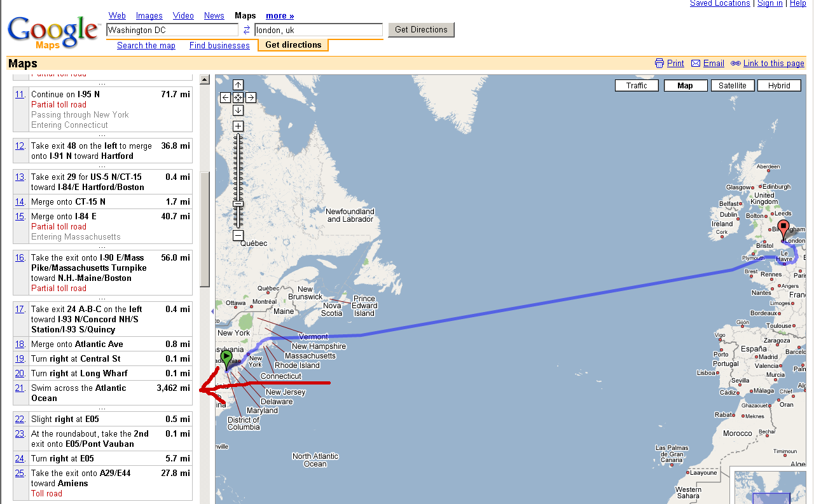Click Link to this page
The height and width of the screenshot is (504, 814).
774,64
